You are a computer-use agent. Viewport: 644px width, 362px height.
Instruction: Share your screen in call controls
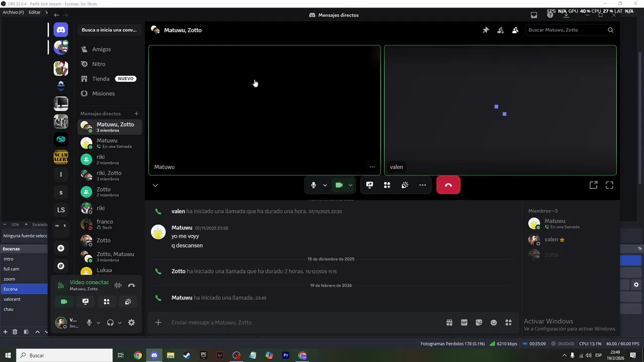coord(369,185)
